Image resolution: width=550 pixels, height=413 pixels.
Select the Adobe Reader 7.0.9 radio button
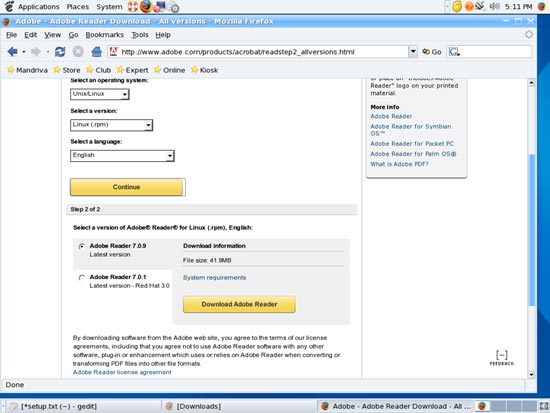(x=82, y=246)
